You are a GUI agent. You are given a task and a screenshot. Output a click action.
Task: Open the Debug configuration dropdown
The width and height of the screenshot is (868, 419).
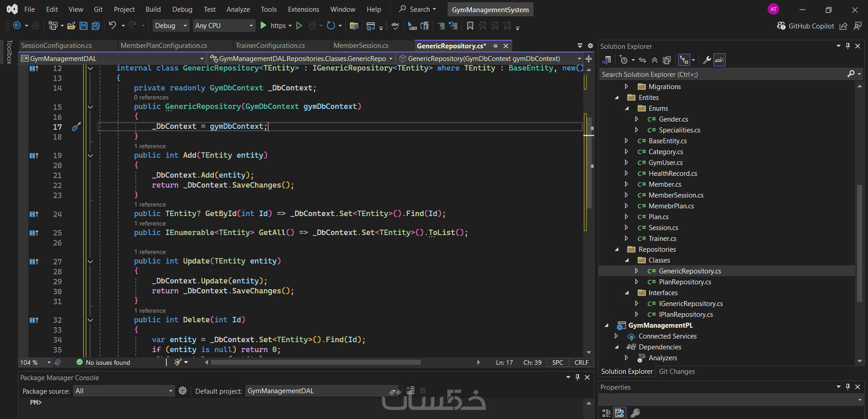coord(171,26)
